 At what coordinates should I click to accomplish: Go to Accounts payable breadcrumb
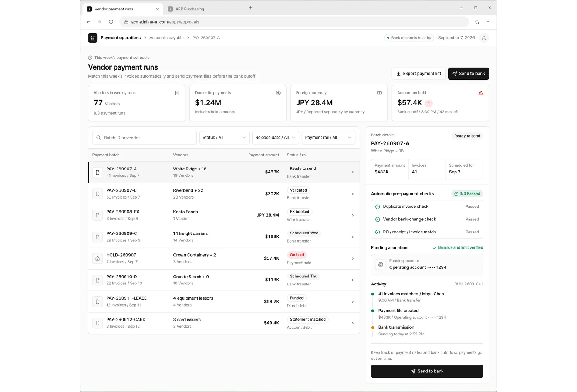pyautogui.click(x=166, y=38)
